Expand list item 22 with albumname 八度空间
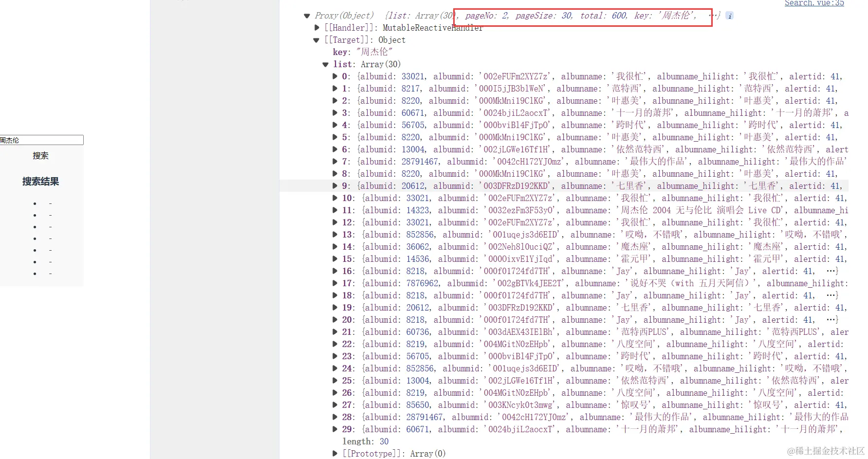Screen dimensions: 868x459 point(335,344)
